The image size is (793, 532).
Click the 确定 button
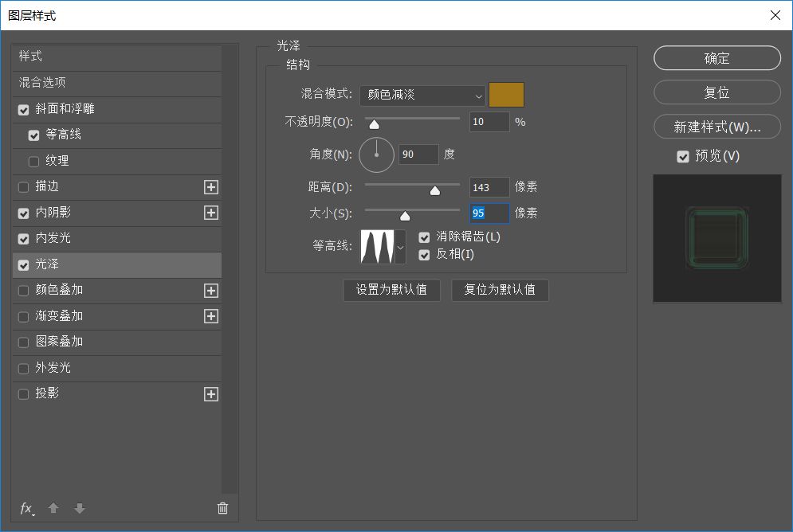(716, 58)
